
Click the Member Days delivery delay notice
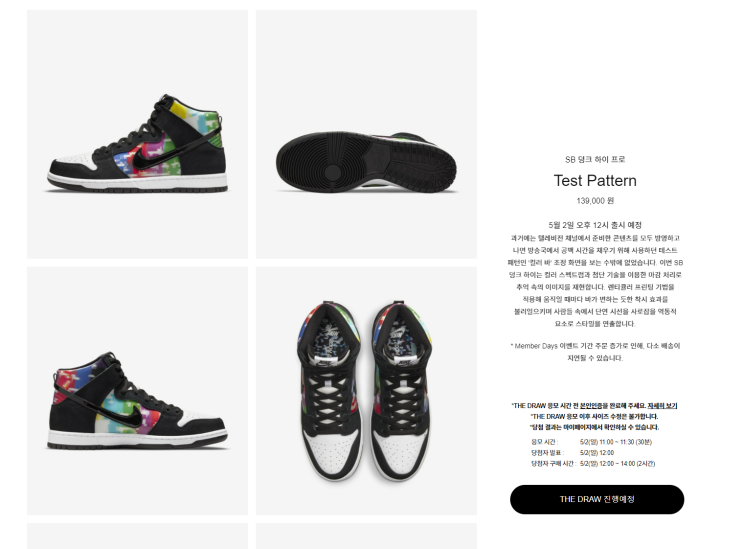(595, 352)
